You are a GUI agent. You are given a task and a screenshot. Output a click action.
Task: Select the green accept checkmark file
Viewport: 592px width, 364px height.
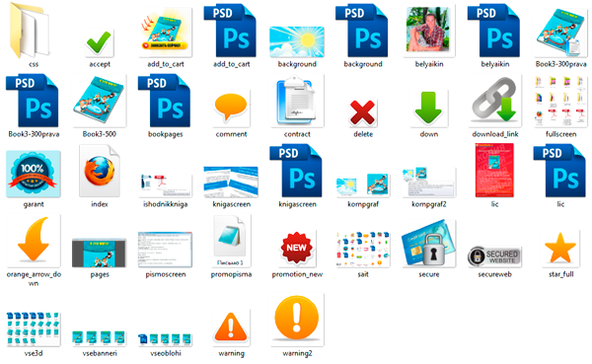[99, 42]
